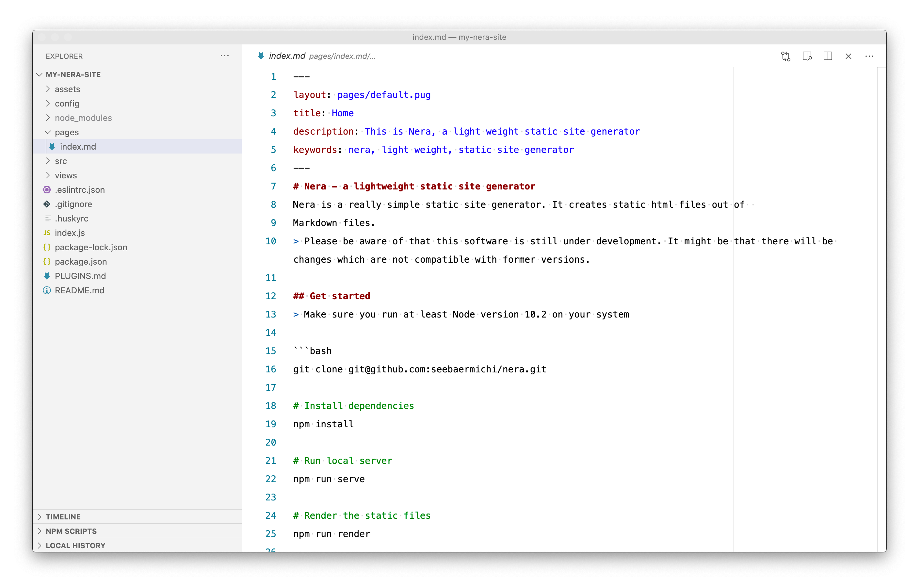921x588 pixels.
Task: Click the markdown icon on index.md tab
Action: click(x=261, y=56)
